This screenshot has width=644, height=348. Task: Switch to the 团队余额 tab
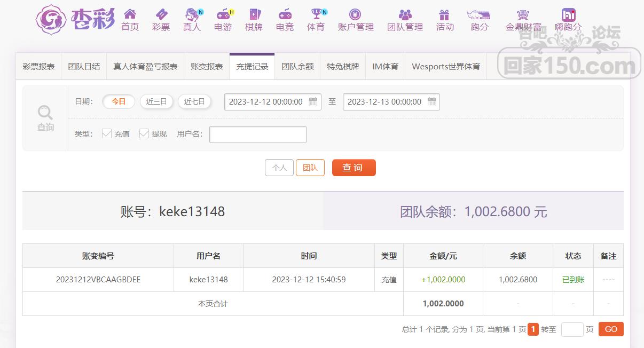tap(297, 67)
